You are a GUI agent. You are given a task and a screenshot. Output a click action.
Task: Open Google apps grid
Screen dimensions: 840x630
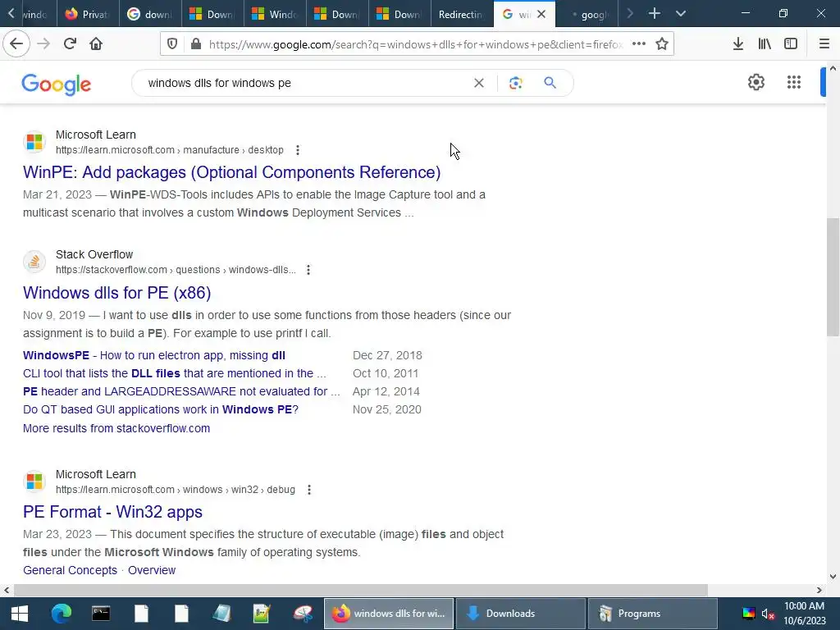click(794, 82)
